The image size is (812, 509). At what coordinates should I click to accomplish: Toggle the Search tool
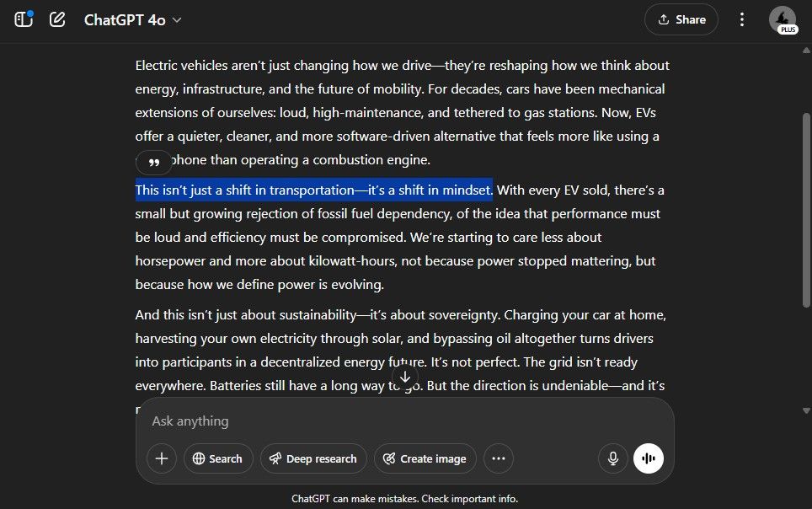218,458
